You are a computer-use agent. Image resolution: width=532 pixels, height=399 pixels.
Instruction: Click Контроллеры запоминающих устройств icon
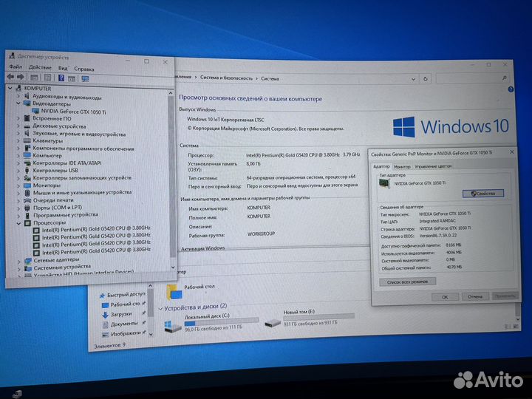tap(27, 178)
